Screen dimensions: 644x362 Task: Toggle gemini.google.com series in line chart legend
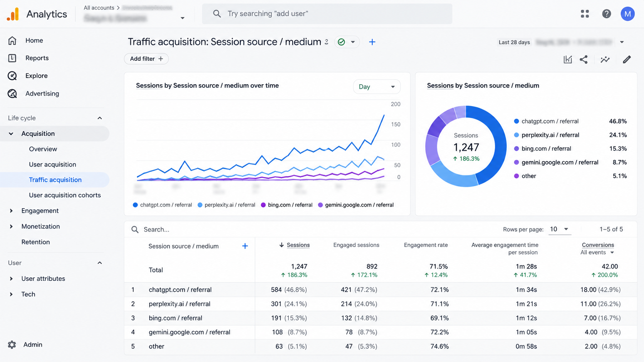click(x=356, y=205)
